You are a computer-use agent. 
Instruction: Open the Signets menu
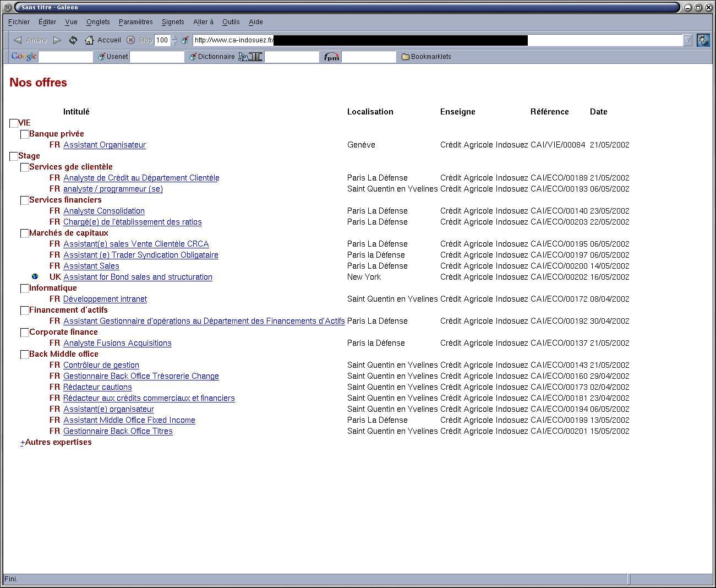(x=173, y=22)
